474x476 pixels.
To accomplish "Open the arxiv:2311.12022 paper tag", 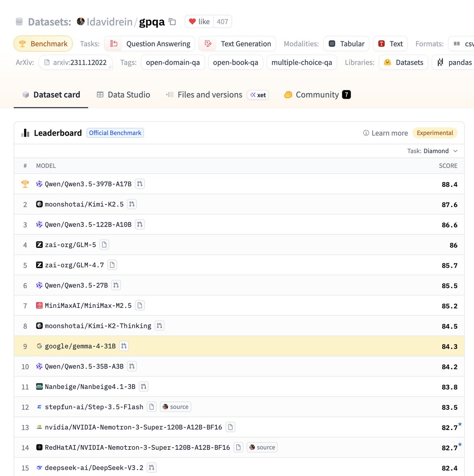I will tap(75, 62).
